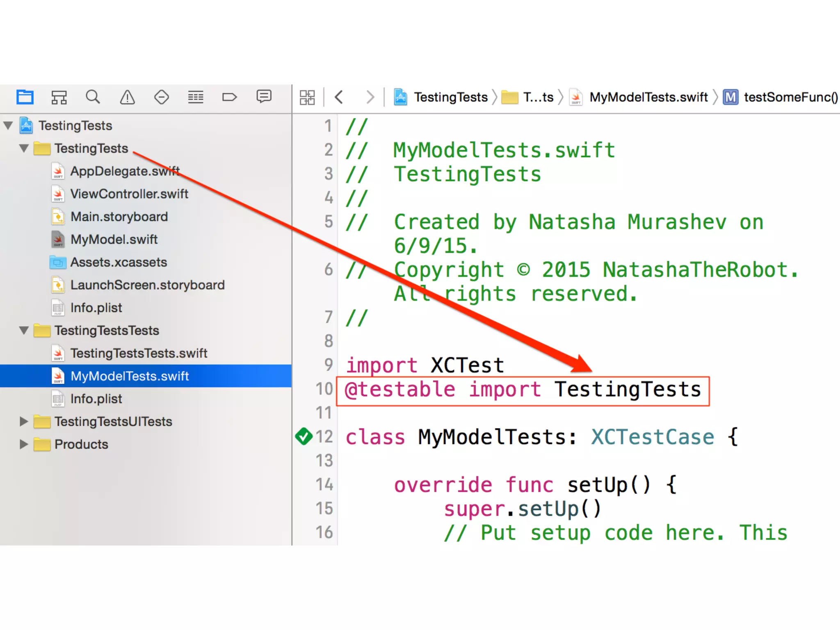Open the Breakpoint navigator tag icon
This screenshot has height=630, width=840.
[x=229, y=97]
